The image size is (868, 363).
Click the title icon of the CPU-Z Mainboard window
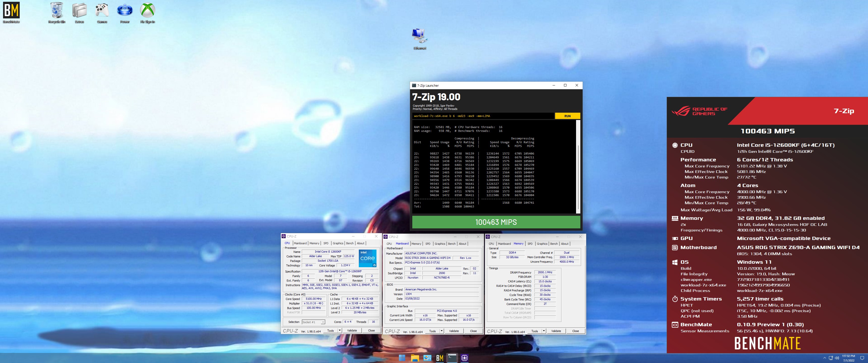pyautogui.click(x=386, y=237)
